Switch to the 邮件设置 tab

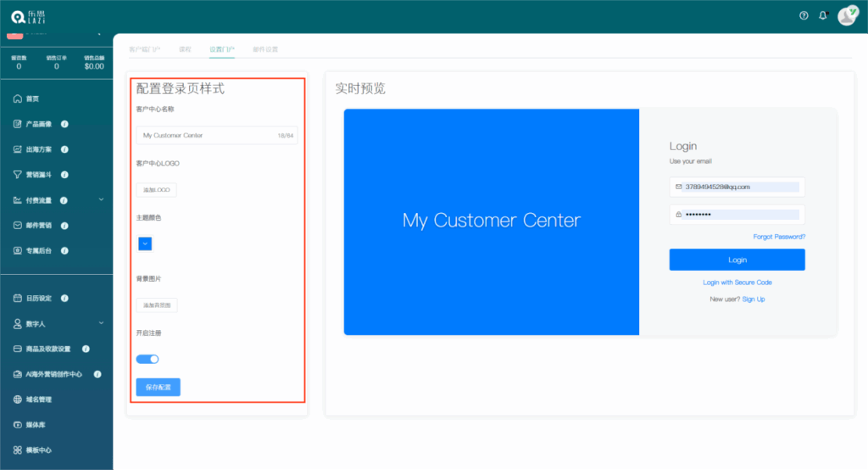tap(264, 50)
